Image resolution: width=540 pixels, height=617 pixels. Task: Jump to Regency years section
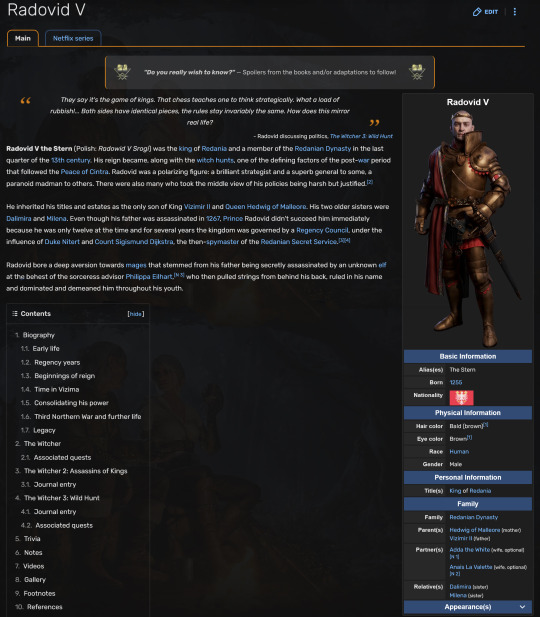[x=57, y=362]
